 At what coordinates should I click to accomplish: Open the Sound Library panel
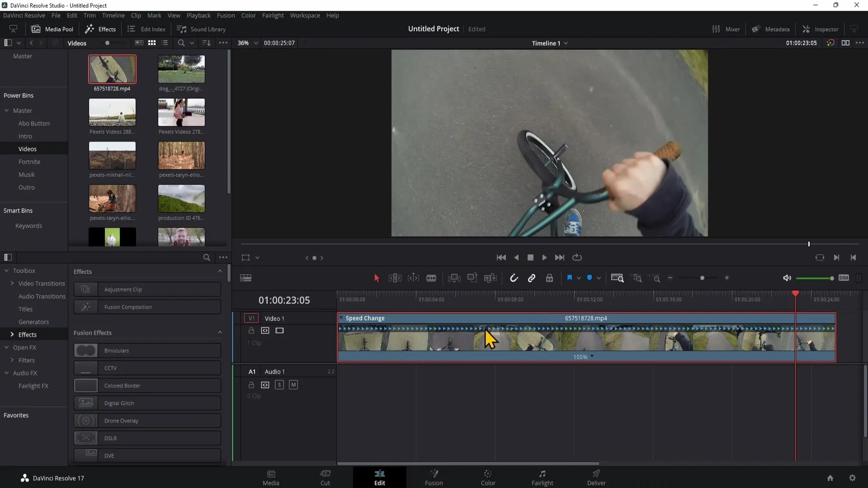coord(201,29)
